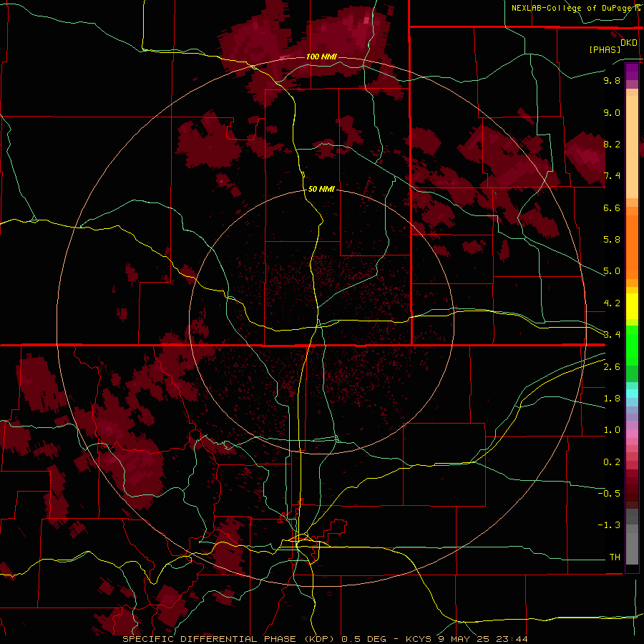Click the 9.0 value on color scale

612,112
